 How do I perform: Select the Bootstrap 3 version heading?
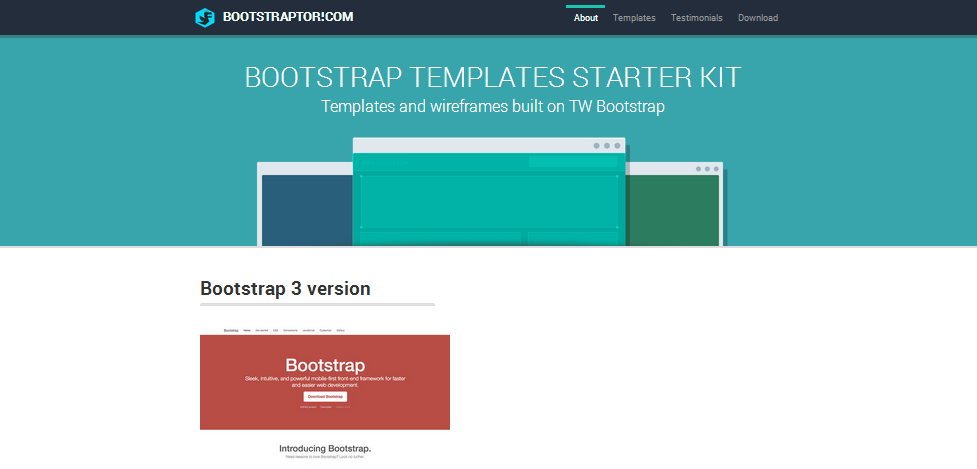[285, 288]
